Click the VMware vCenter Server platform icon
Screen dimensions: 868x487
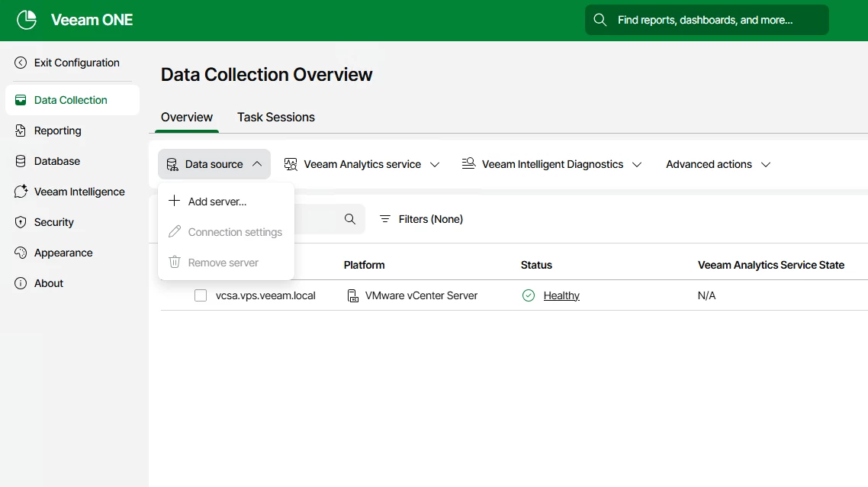(x=352, y=296)
